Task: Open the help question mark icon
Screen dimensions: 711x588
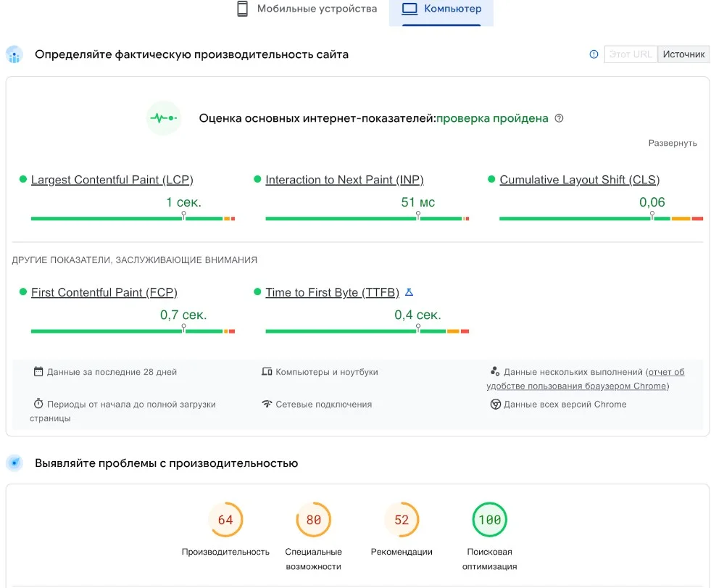Action: pos(559,118)
